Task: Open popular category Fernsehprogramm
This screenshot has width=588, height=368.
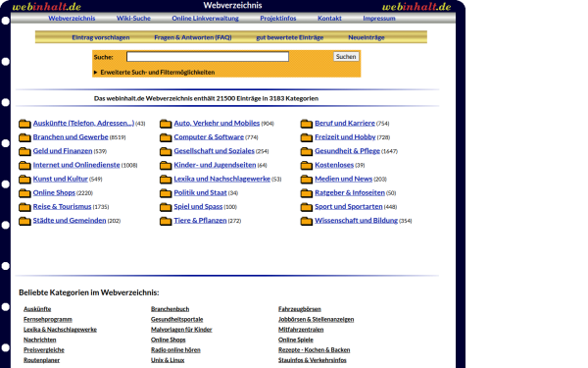Action: 48,319
